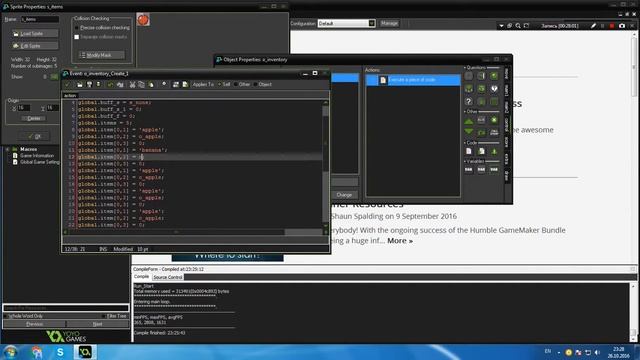Click the magnifier icon in the recorder toolbar
This screenshot has height=360, width=640.
(518, 26)
